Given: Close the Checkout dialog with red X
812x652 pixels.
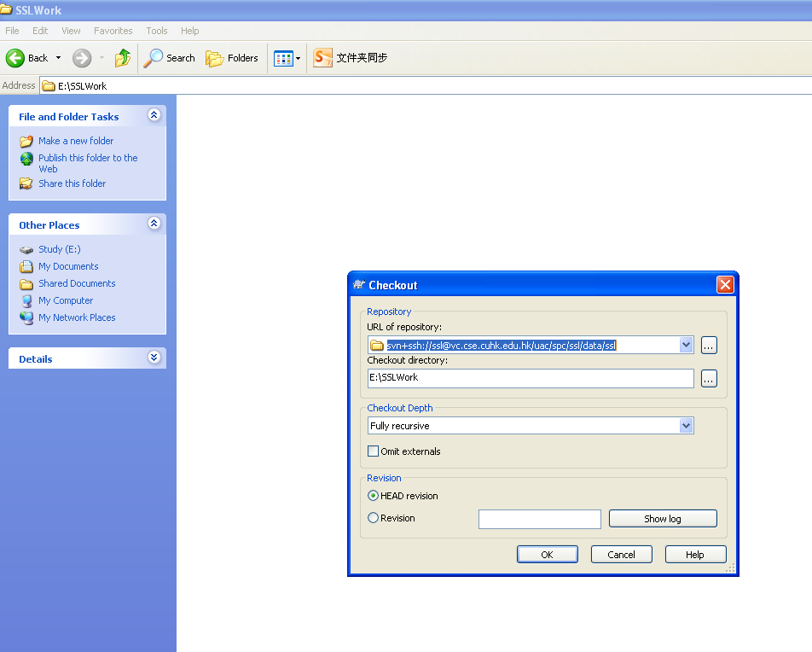Looking at the screenshot, I should (x=725, y=284).
